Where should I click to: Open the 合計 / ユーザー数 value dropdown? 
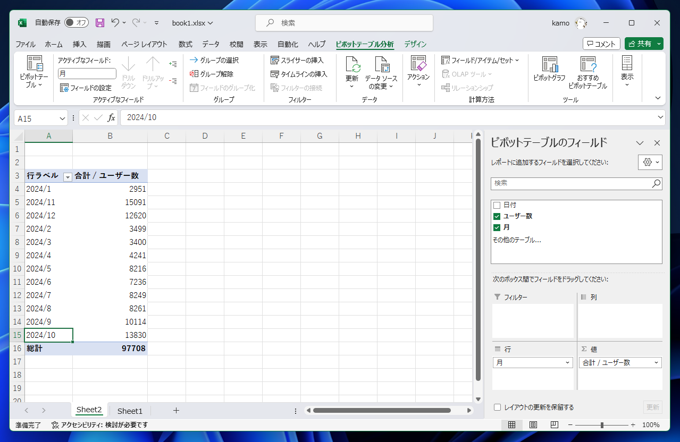pyautogui.click(x=656, y=363)
